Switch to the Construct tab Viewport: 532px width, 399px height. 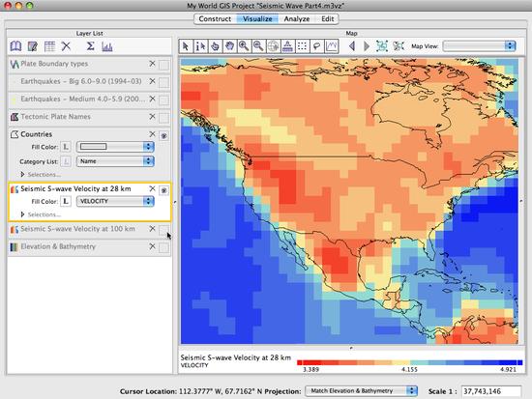[x=215, y=19]
